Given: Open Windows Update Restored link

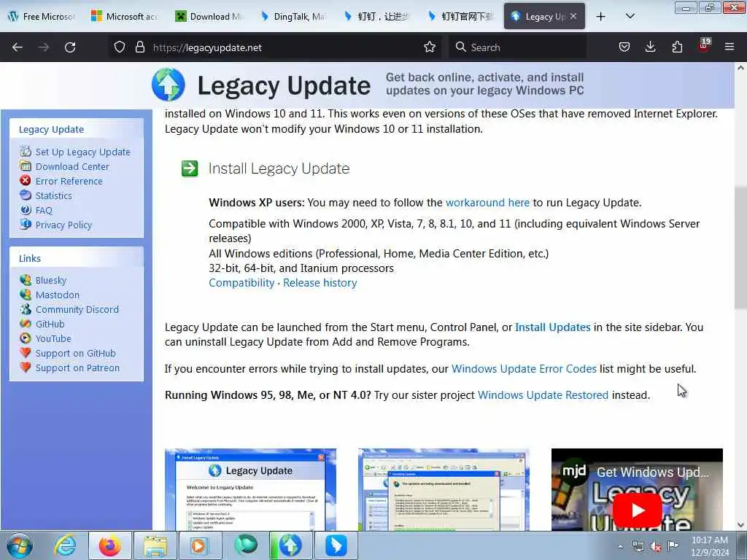Looking at the screenshot, I should (x=543, y=394).
